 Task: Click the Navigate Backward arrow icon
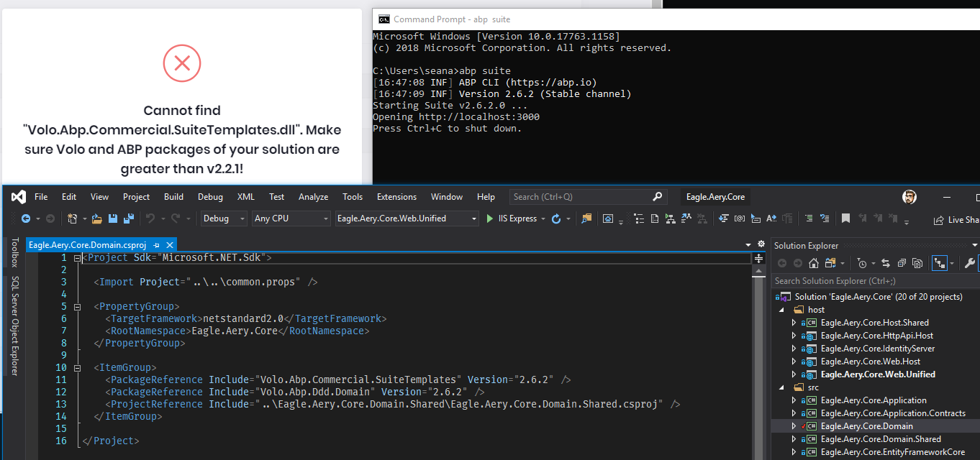(x=26, y=218)
